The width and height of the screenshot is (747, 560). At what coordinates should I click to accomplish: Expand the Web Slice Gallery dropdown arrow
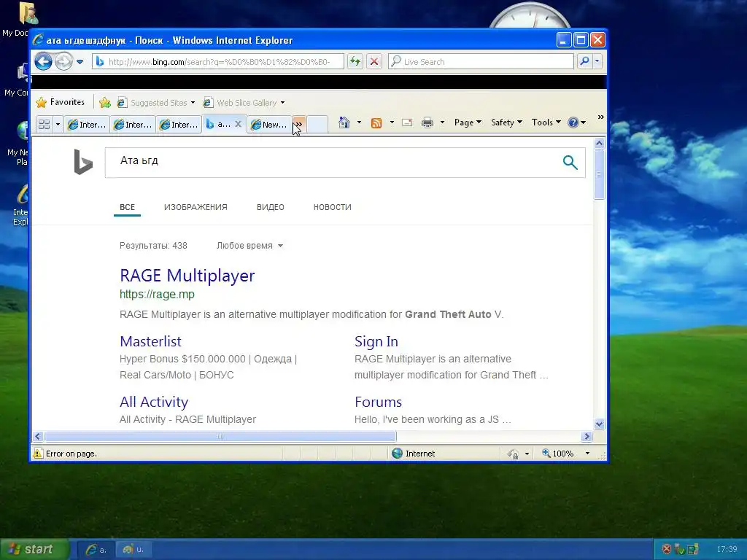click(x=282, y=103)
